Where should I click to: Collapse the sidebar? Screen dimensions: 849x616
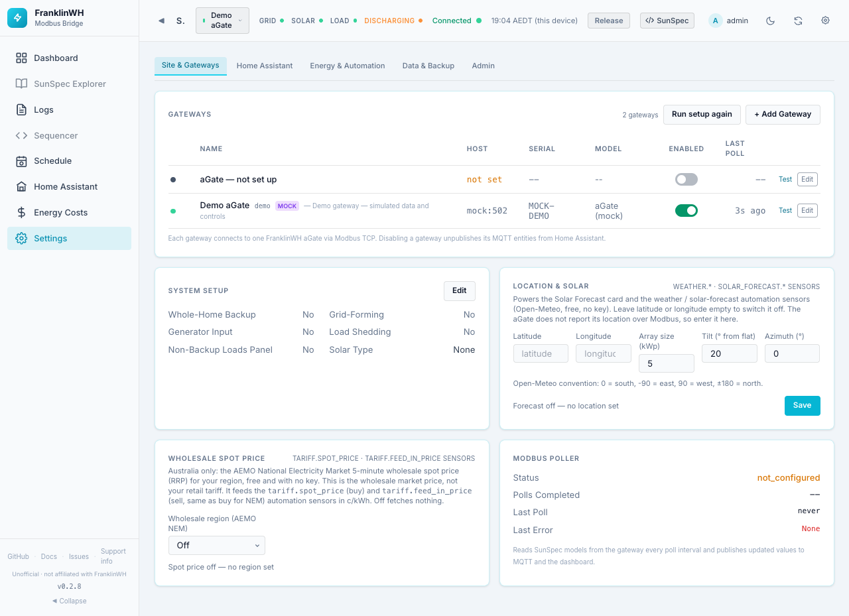pyautogui.click(x=70, y=601)
